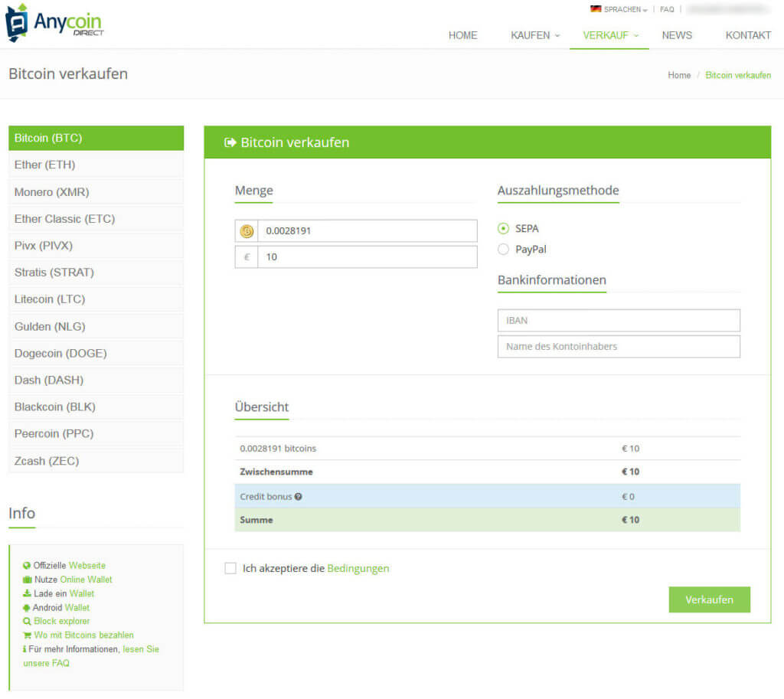This screenshot has width=784, height=699.
Task: Click the Zwischensumme row label
Action: point(276,472)
